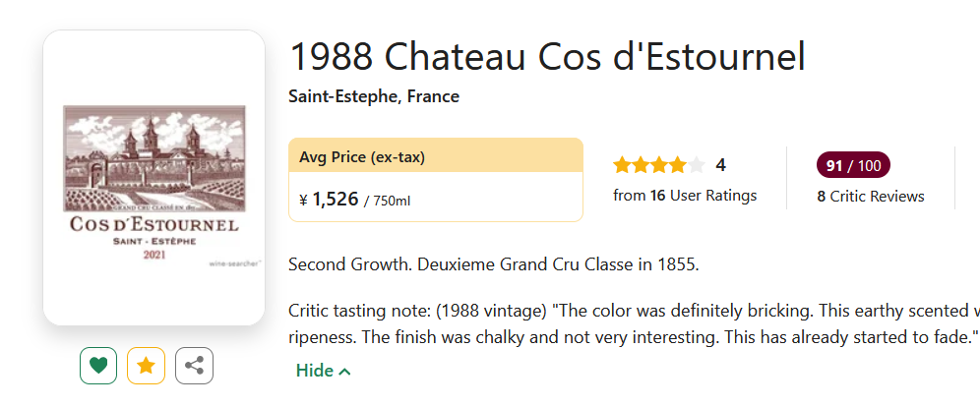Click the Saint-Estephe, France region link
Image resolution: width=980 pixels, height=407 pixels.
click(374, 96)
